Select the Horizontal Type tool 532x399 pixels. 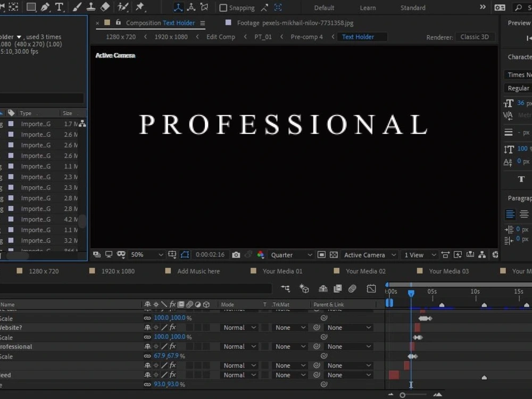(59, 7)
